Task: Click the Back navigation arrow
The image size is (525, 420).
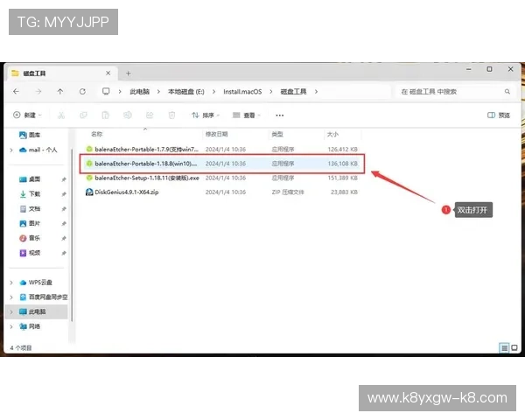Action: coord(17,91)
